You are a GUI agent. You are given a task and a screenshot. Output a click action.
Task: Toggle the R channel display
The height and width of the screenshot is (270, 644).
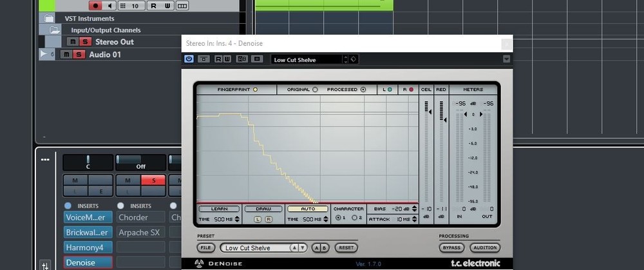coord(411,89)
